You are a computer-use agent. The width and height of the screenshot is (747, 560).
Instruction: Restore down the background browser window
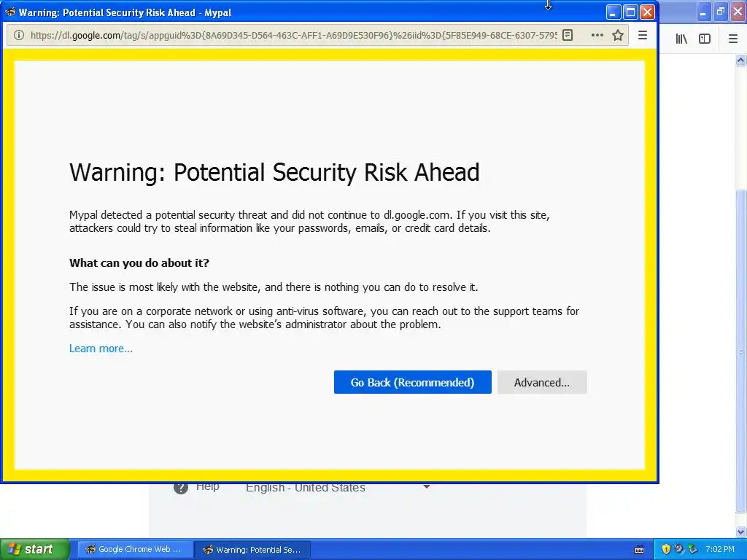coord(720,12)
